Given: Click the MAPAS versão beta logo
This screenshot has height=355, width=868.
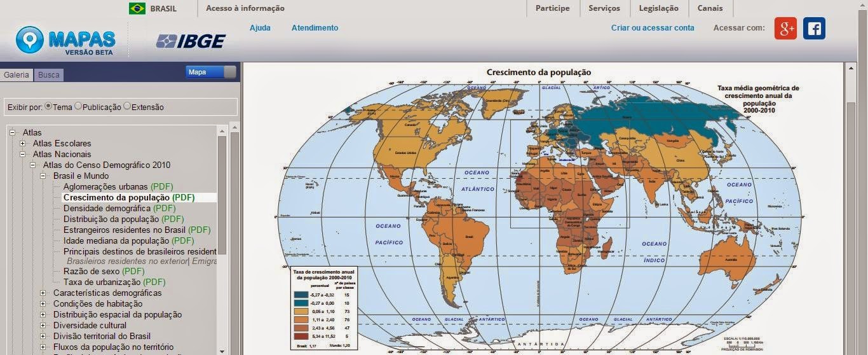Looking at the screenshot, I should click(65, 40).
